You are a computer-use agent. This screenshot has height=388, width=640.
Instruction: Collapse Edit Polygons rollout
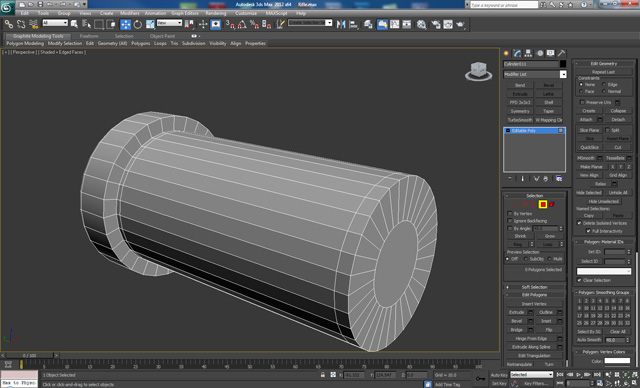click(534, 295)
